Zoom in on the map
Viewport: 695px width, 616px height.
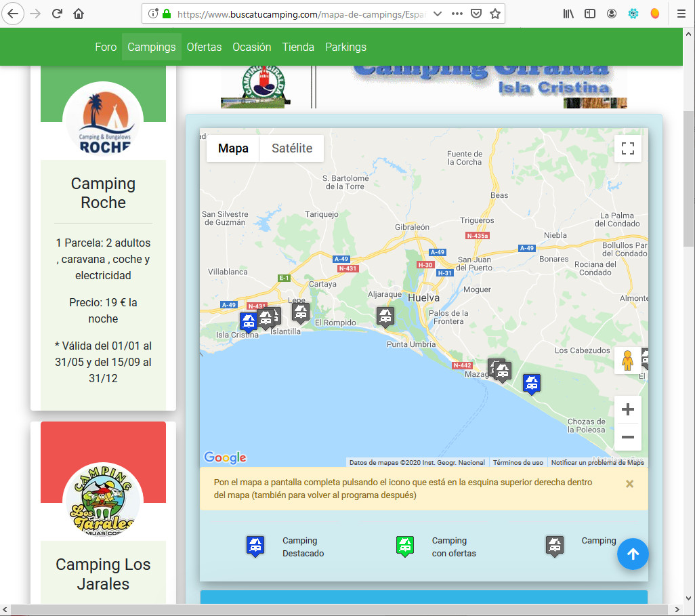[628, 409]
